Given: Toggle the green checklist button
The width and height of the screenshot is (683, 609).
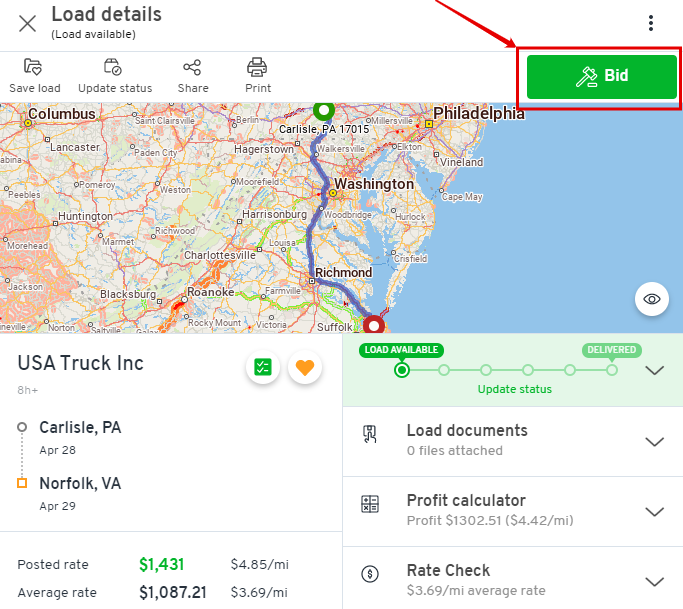Looking at the screenshot, I should [x=263, y=367].
